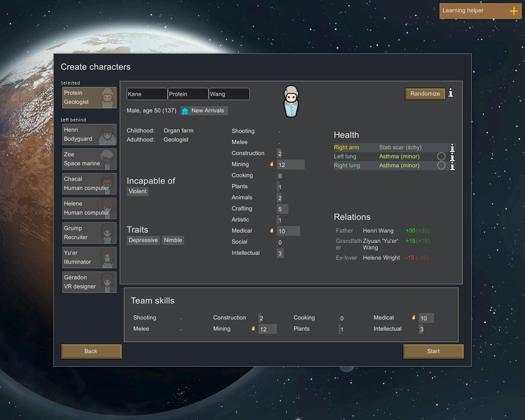Image resolution: width=525 pixels, height=420 pixels.
Task: Select Protein Geologist in the Selected list
Action: [x=89, y=98]
